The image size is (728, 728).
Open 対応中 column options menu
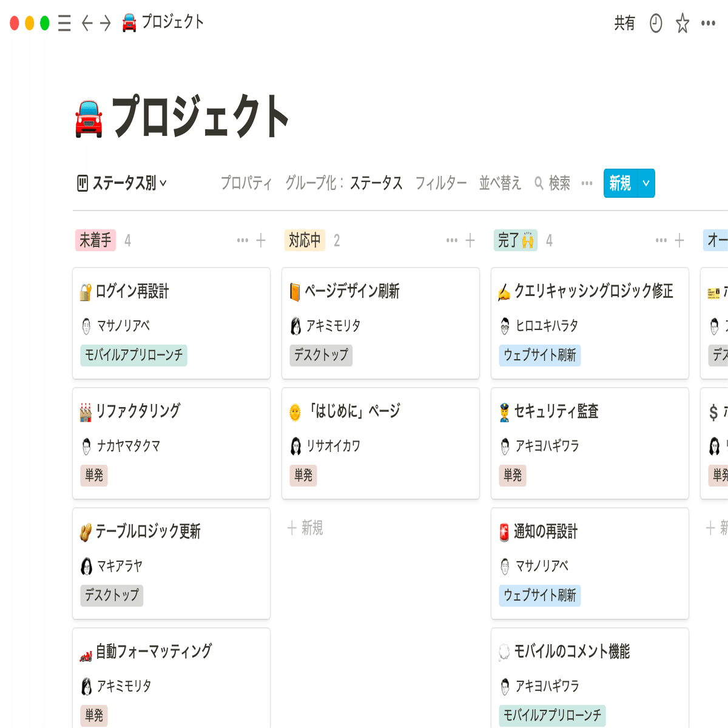click(x=452, y=240)
